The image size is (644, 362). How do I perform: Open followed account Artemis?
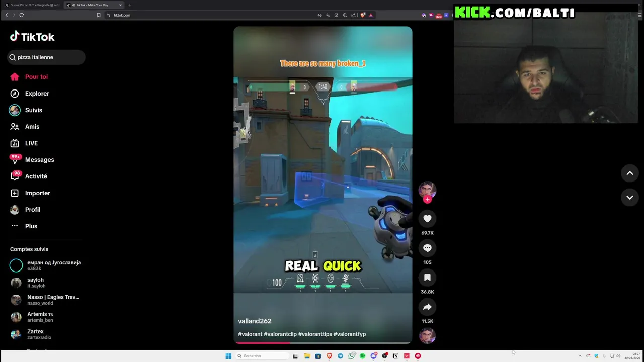click(x=33, y=317)
